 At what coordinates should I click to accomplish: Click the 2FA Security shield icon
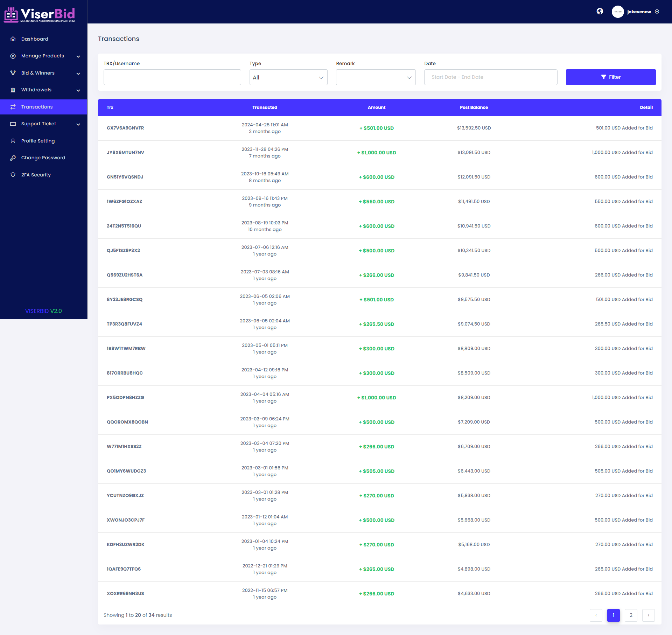tap(13, 175)
